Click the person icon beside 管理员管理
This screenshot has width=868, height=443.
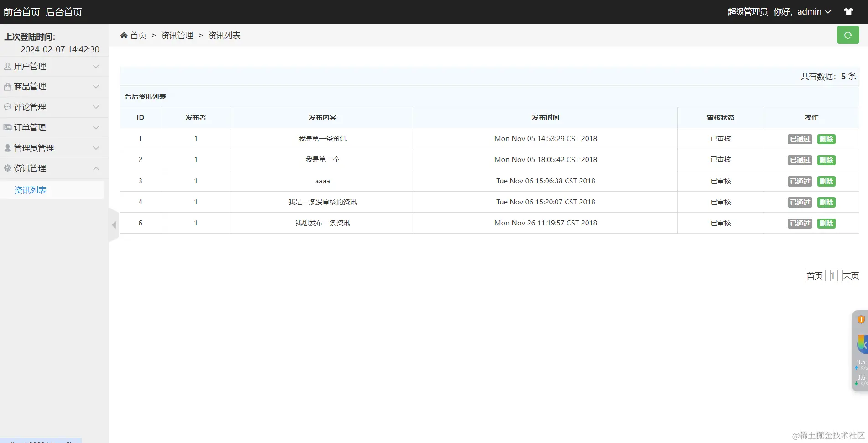pyautogui.click(x=8, y=148)
